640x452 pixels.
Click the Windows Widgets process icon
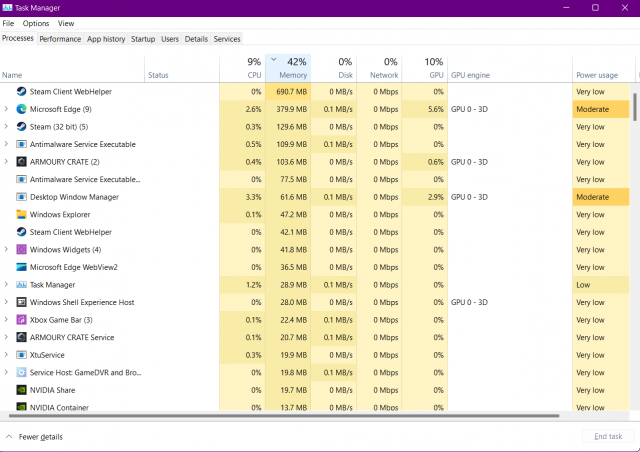click(22, 249)
